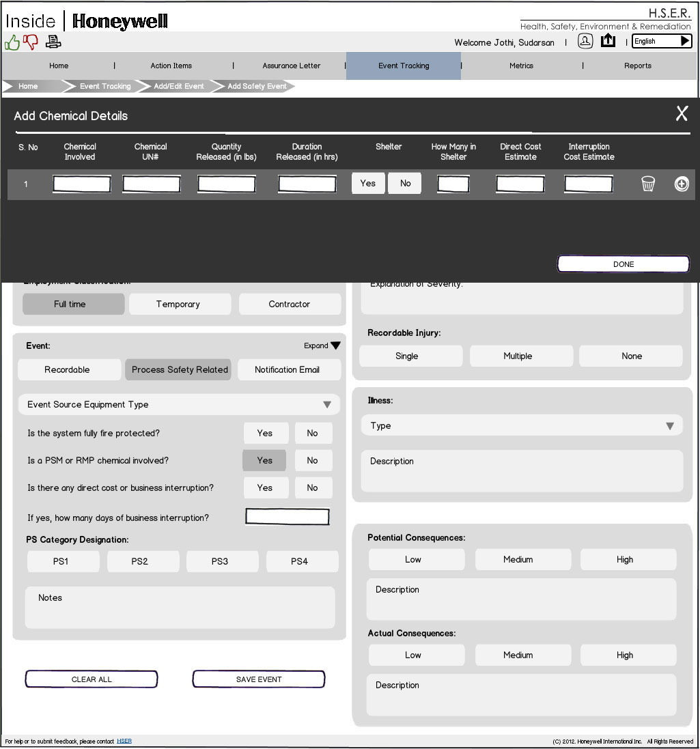Screen dimensions: 700x749
Task: Click the thumbs up icon
Action: tap(12, 42)
